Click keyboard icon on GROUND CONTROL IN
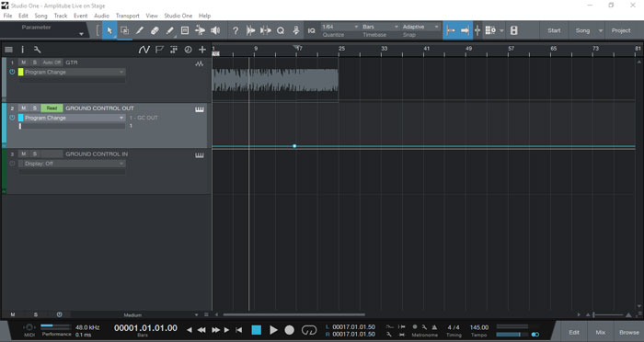Viewport: 644px width, 342px height. (x=200, y=155)
